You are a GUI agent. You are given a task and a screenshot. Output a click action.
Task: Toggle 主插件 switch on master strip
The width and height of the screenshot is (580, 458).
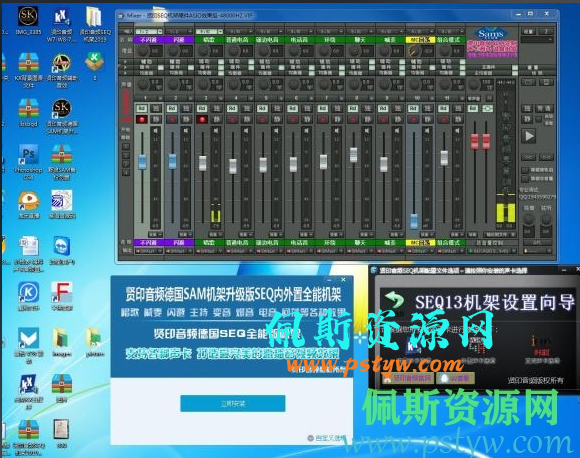(x=515, y=68)
